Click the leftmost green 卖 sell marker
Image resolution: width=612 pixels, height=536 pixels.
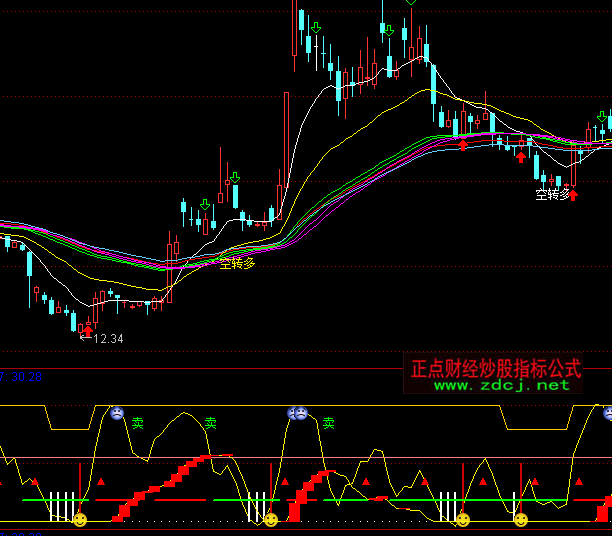coord(137,423)
